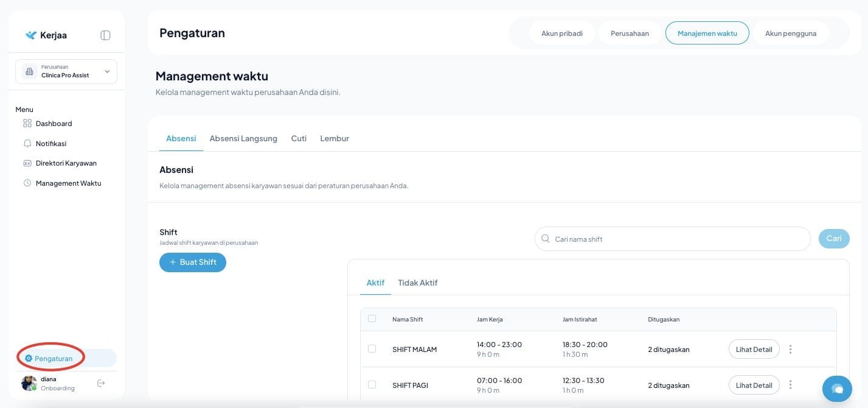Click Lihat Detail for SHIFT MALAM
The image size is (868, 408).
pos(754,350)
